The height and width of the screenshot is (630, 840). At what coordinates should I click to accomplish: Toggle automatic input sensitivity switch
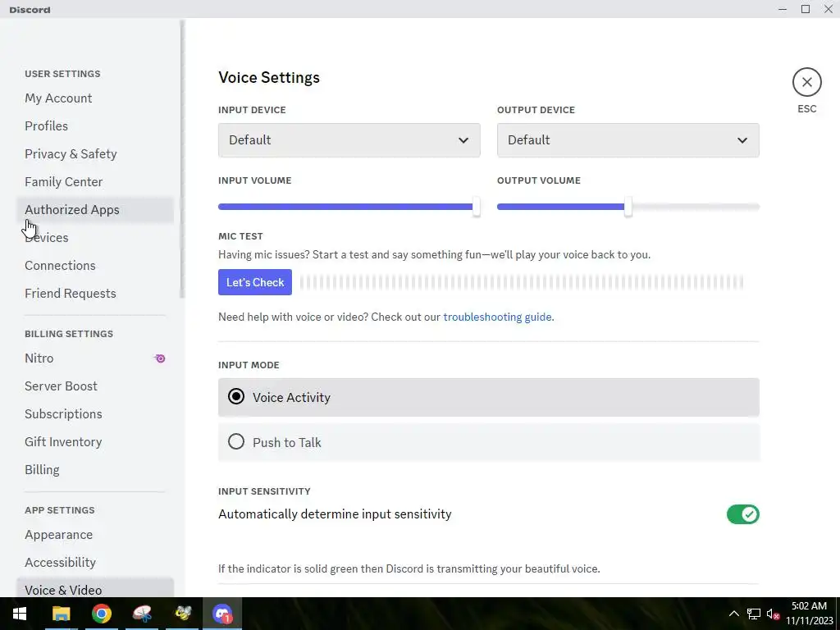(743, 514)
